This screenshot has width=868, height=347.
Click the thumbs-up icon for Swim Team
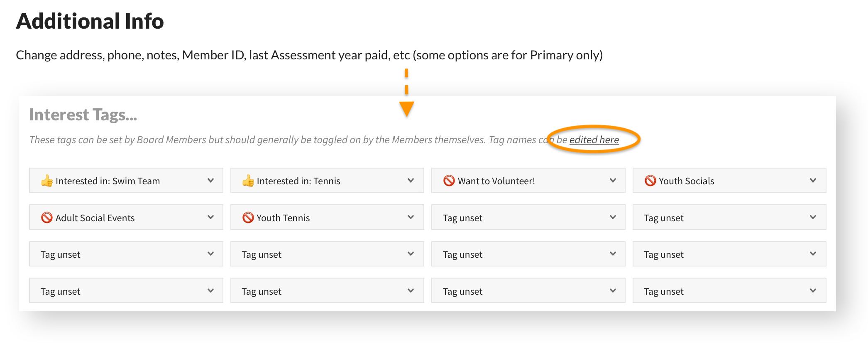click(47, 181)
